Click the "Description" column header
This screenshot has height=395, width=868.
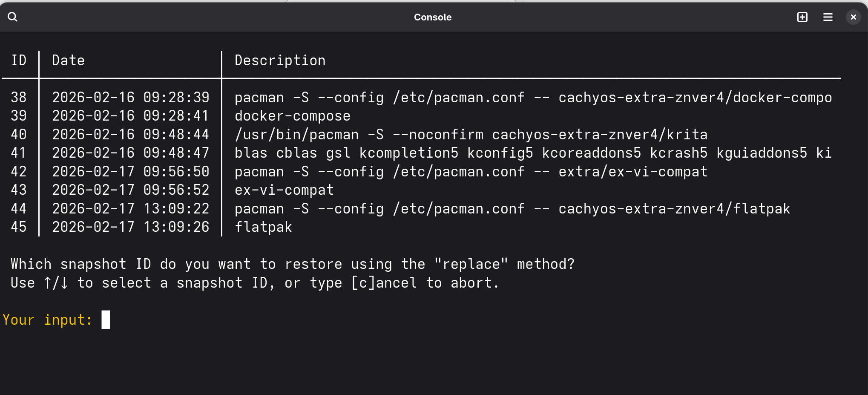(280, 61)
